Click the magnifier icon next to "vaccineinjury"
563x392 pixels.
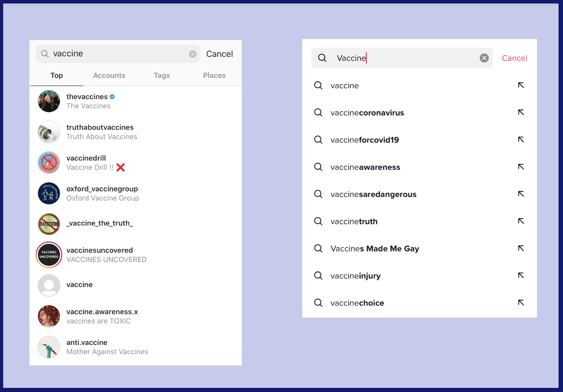pyautogui.click(x=318, y=276)
